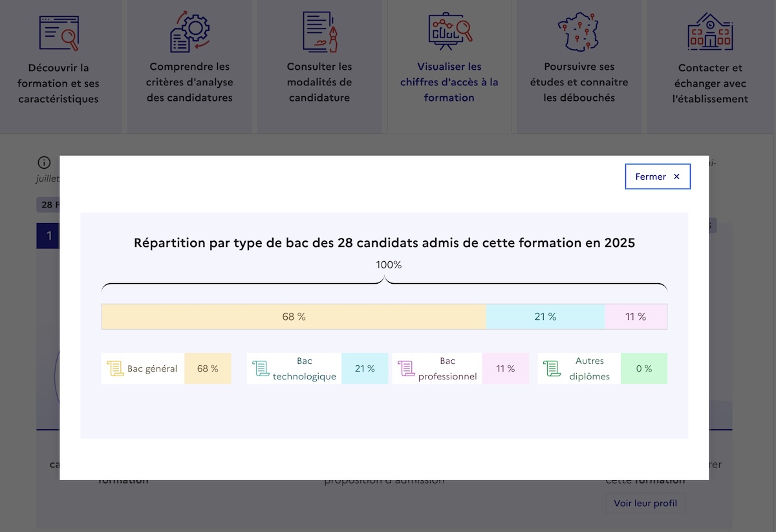Click the Fermer button to close the modal
This screenshot has height=532, width=776.
click(657, 176)
